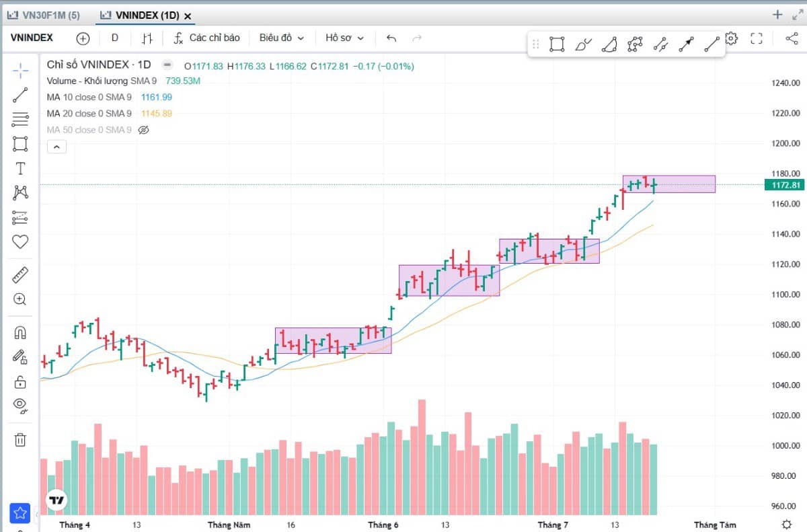Add a new chart tab
This screenshot has width=807, height=532.
(778, 15)
